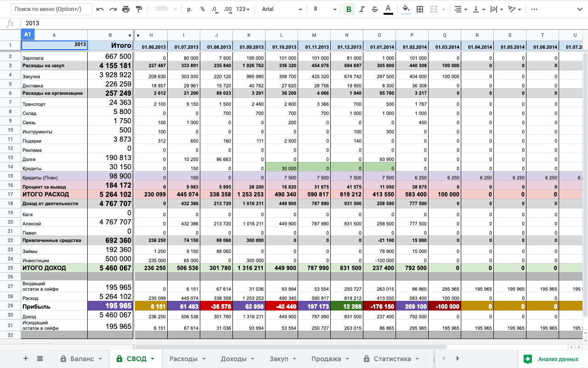Image resolution: width=588 pixels, height=368 pixels.
Task: Click the Анализ данных button
Action: [553, 359]
